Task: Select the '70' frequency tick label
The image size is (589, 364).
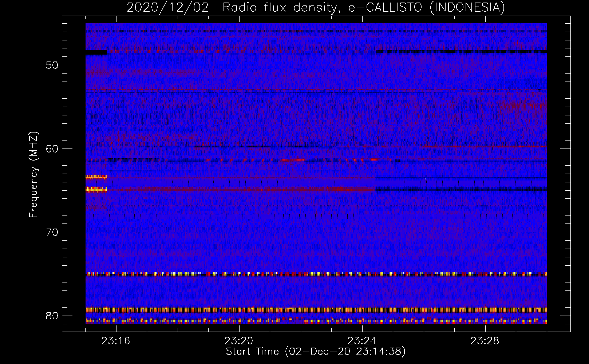Action: coord(52,232)
